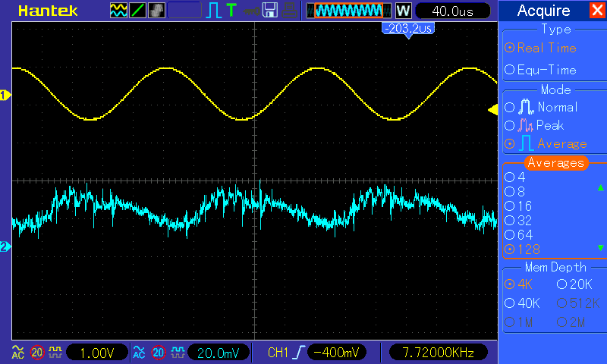
Task: Click CH2 probe attenuation icon
Action: click(178, 353)
